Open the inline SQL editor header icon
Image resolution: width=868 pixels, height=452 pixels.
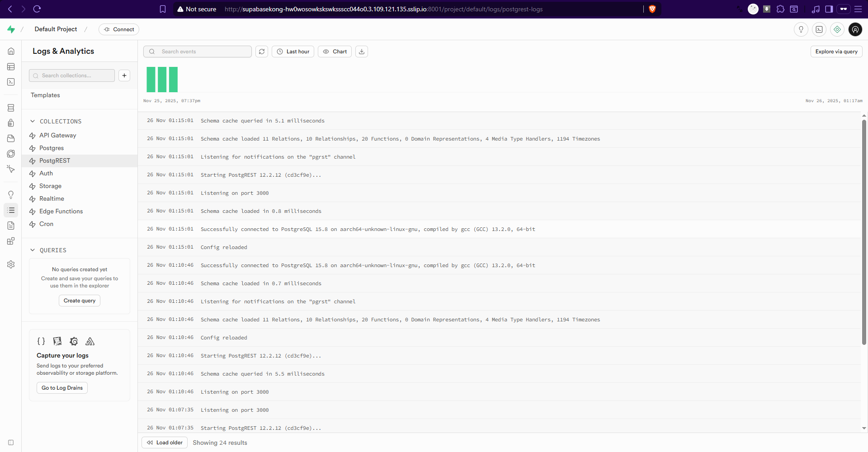click(819, 29)
